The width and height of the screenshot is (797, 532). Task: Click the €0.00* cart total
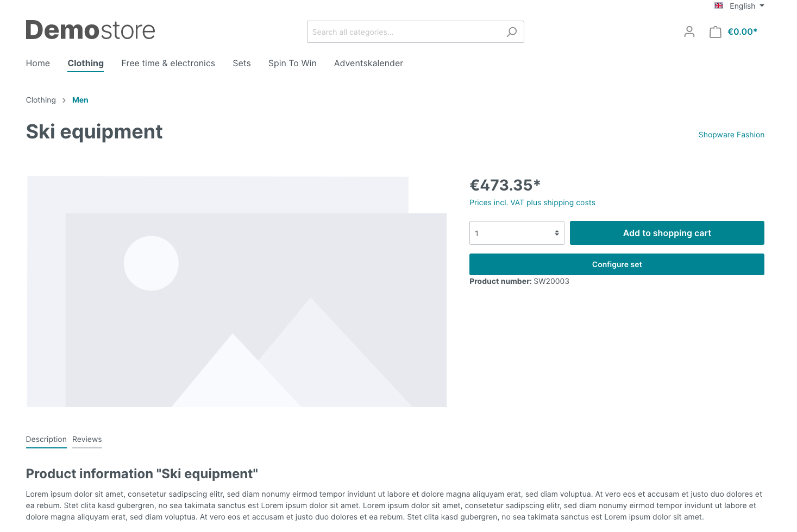pyautogui.click(x=742, y=32)
